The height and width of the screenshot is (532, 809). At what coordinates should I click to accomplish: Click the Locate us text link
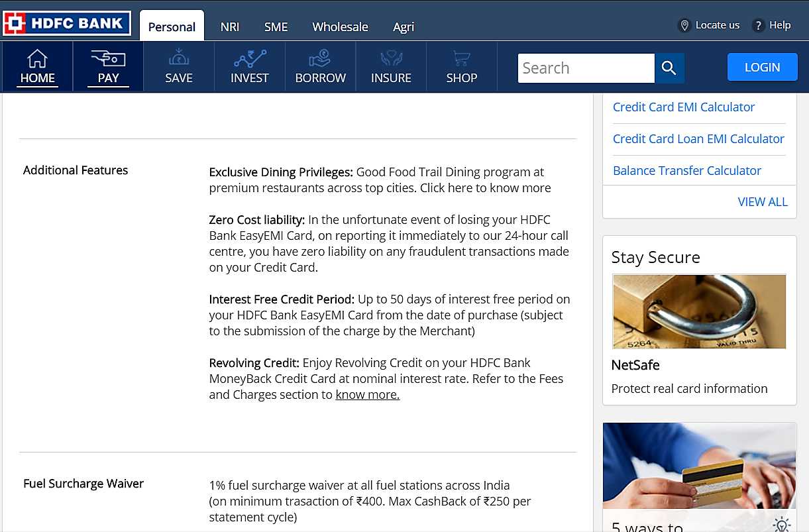718,25
